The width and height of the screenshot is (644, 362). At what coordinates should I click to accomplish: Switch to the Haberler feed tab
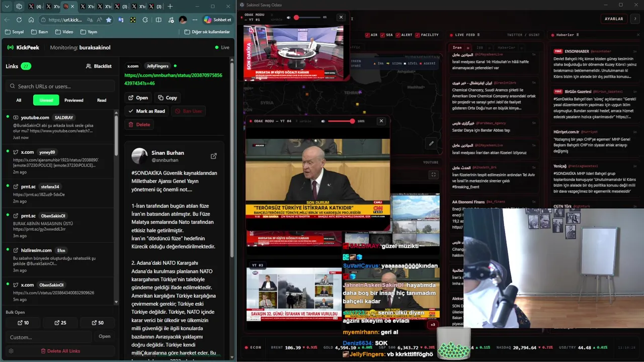(506, 47)
